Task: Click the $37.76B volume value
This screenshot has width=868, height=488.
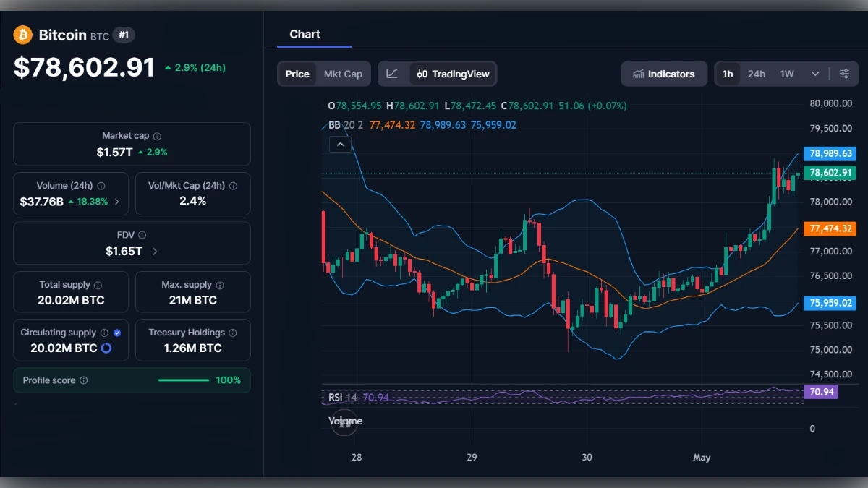Action: click(42, 202)
